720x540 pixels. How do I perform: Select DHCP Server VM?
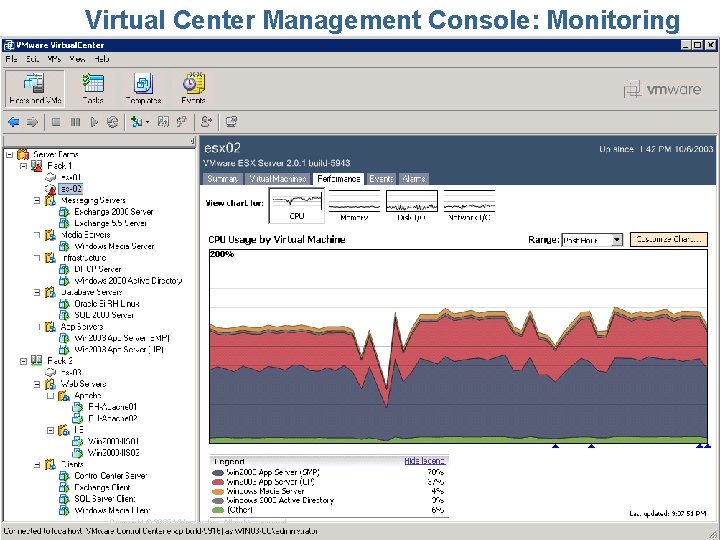tap(97, 269)
